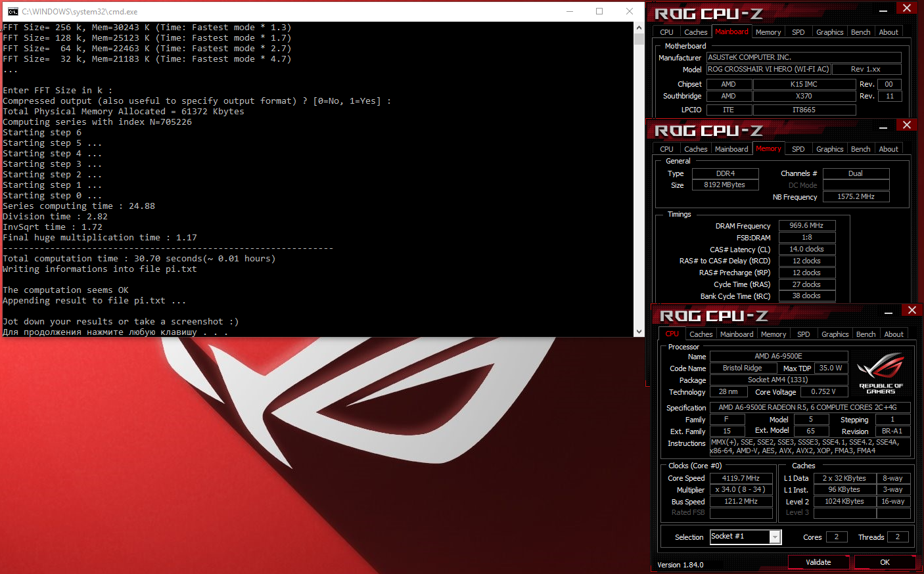
Task: Open About tab in bottom CPU-Z window
Action: pos(893,334)
